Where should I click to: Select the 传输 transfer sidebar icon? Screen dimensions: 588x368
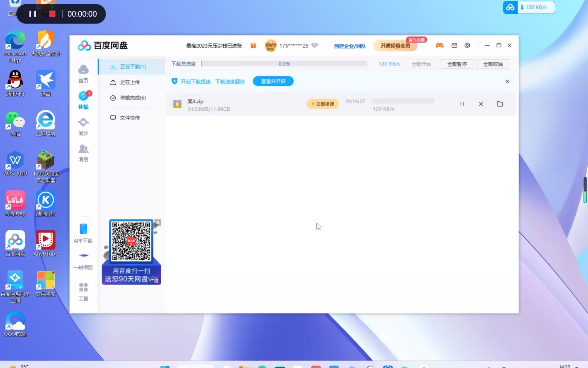(x=84, y=100)
